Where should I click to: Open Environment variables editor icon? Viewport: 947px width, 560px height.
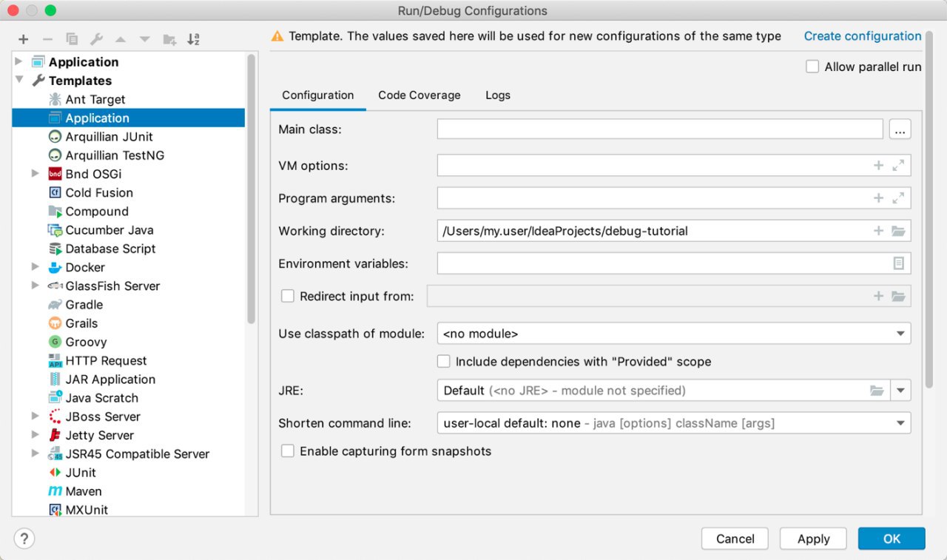(898, 263)
